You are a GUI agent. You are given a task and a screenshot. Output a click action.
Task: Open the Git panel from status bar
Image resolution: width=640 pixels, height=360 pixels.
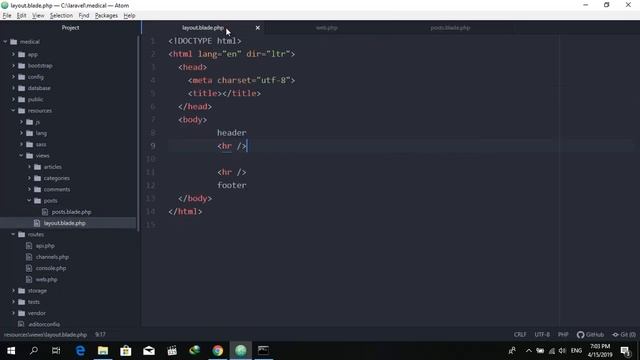(x=624, y=334)
